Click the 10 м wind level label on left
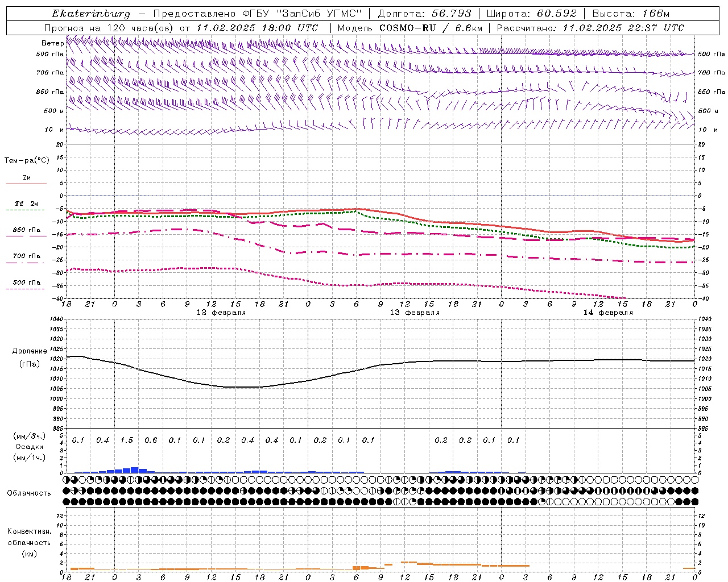This screenshot has width=728, height=582. click(55, 130)
